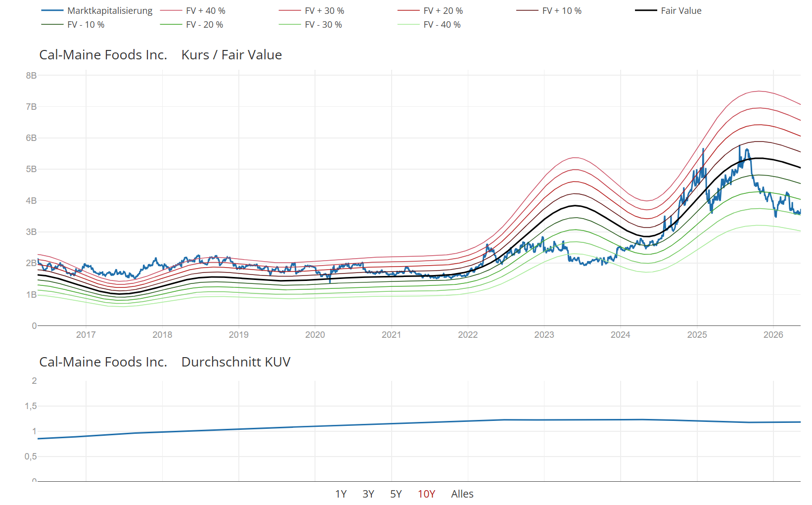Image resolution: width=812 pixels, height=505 pixels.
Task: Click the 2023 x-axis label
Action: point(544,335)
